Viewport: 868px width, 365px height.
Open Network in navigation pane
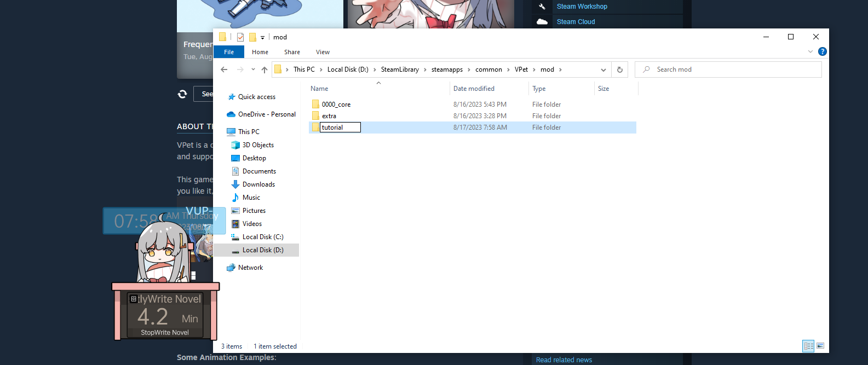tap(250, 268)
